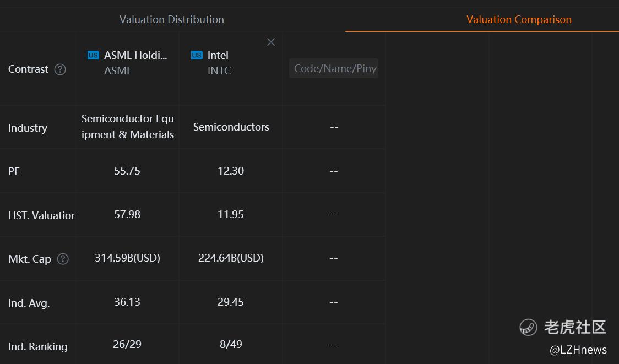Click the Mkt. Cap row label
This screenshot has width=619, height=364.
(30, 259)
